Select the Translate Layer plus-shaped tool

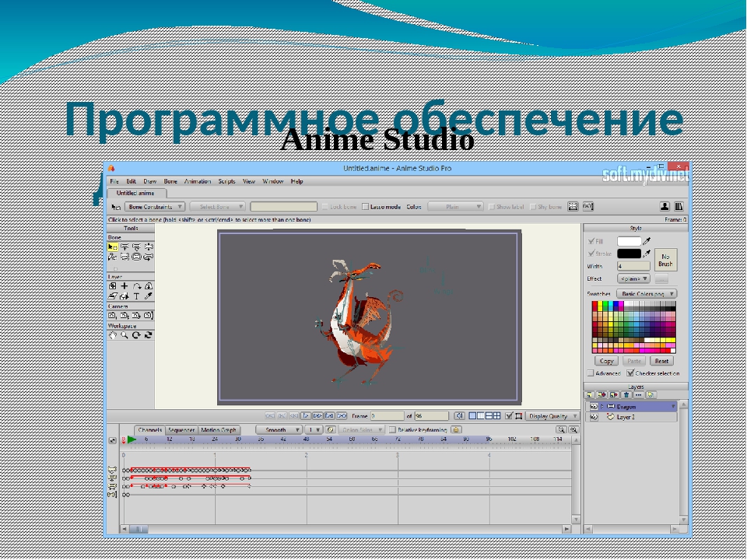pos(124,286)
